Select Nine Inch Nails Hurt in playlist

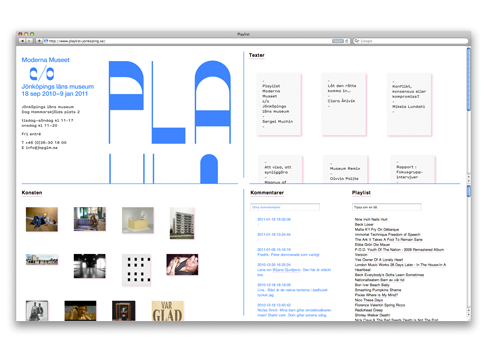tap(371, 219)
